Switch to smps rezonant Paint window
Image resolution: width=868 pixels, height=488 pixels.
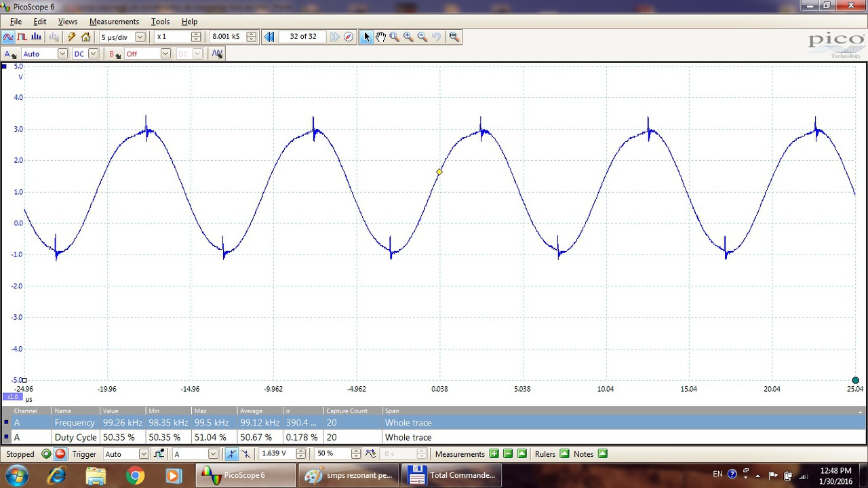click(349, 475)
